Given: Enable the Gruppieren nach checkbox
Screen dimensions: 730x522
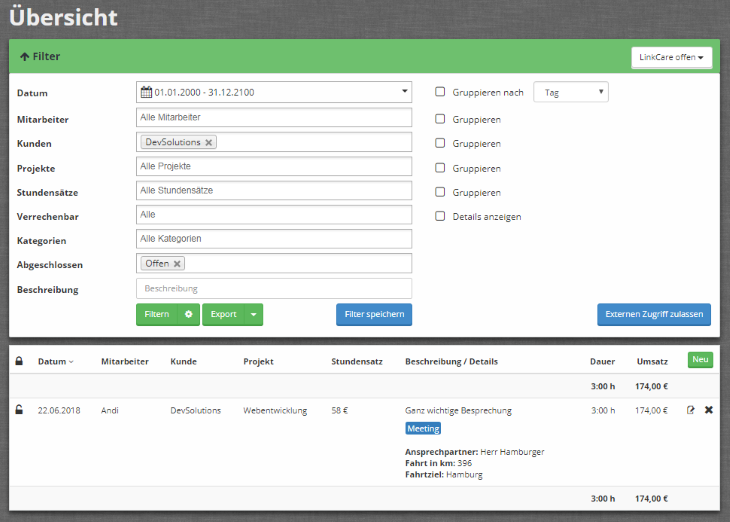Looking at the screenshot, I should pyautogui.click(x=440, y=92).
